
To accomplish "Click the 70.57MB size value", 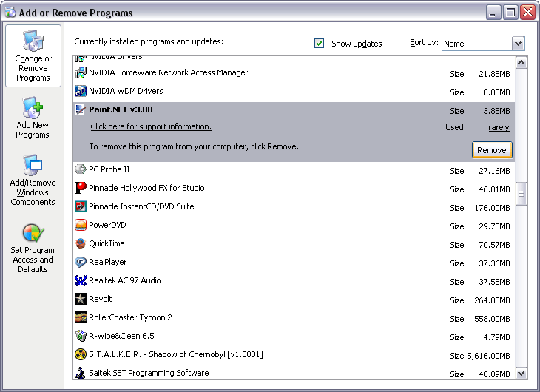I will [x=494, y=245].
